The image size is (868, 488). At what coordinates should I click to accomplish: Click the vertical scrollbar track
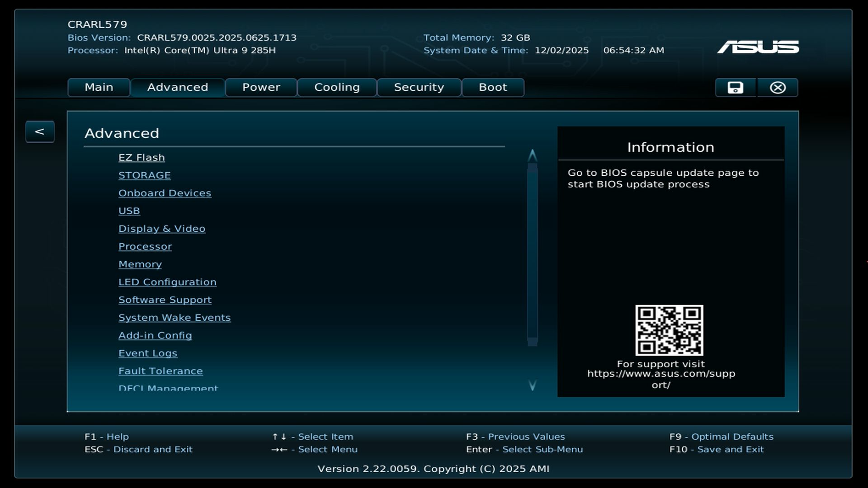tap(533, 253)
